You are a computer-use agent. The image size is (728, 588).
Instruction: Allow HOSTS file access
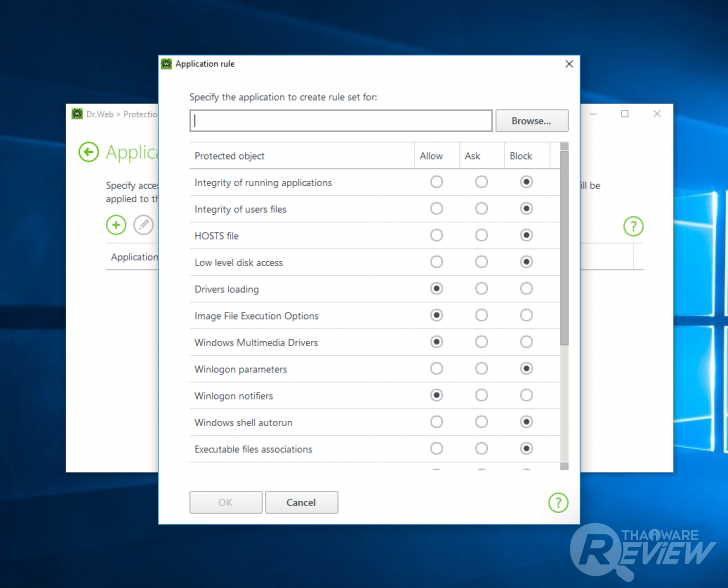pos(436,235)
